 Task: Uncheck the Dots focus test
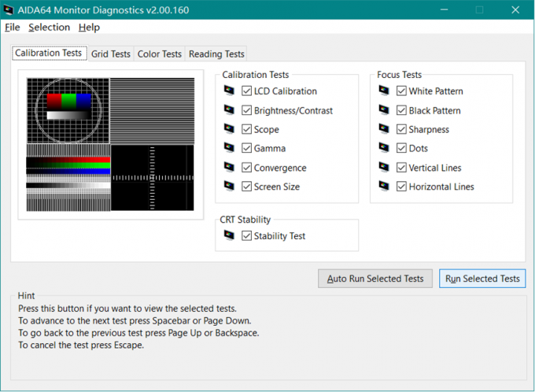pos(402,149)
